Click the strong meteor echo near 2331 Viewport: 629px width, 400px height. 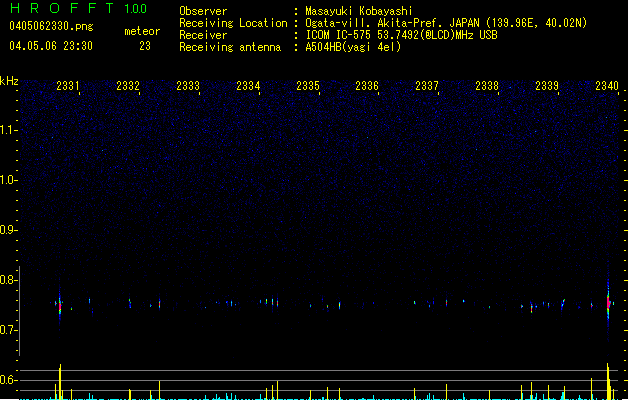coord(60,306)
